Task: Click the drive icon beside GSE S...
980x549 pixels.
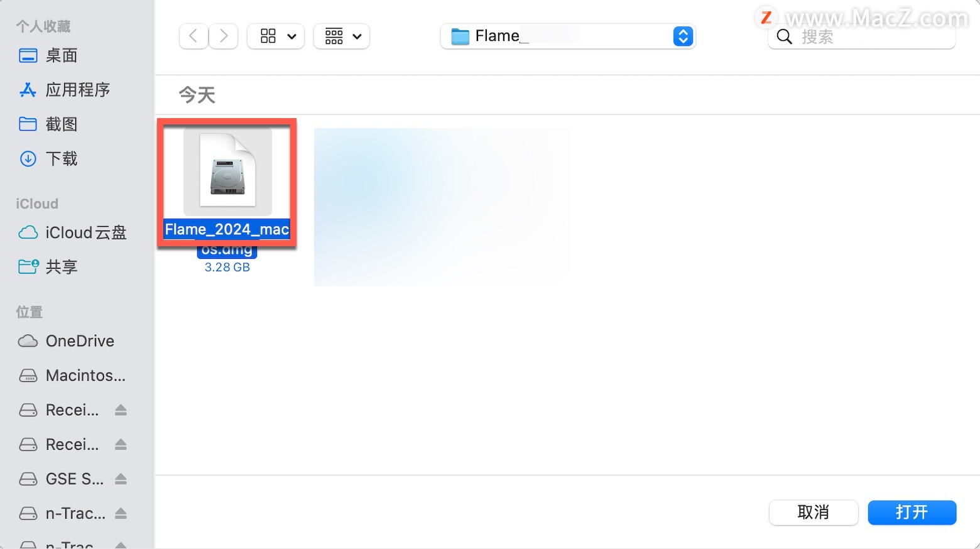Action: click(x=28, y=479)
